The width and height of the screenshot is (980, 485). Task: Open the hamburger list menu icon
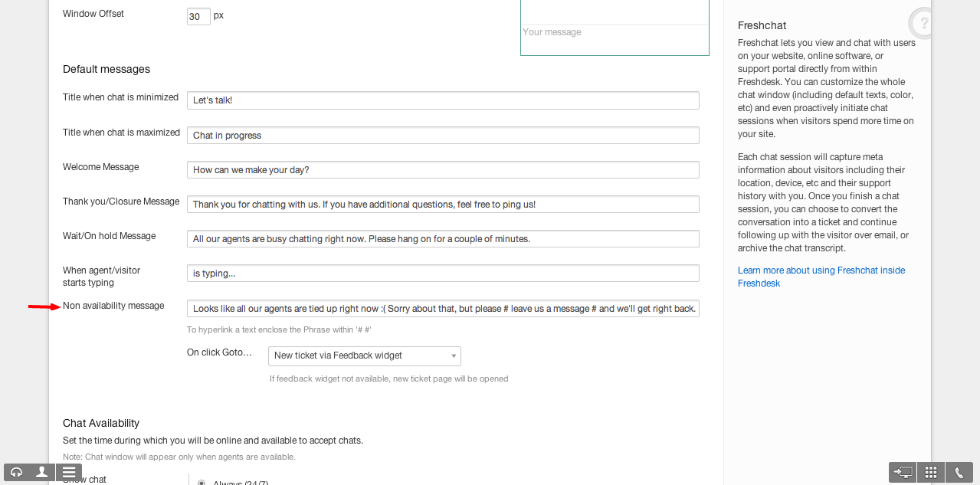(69, 472)
